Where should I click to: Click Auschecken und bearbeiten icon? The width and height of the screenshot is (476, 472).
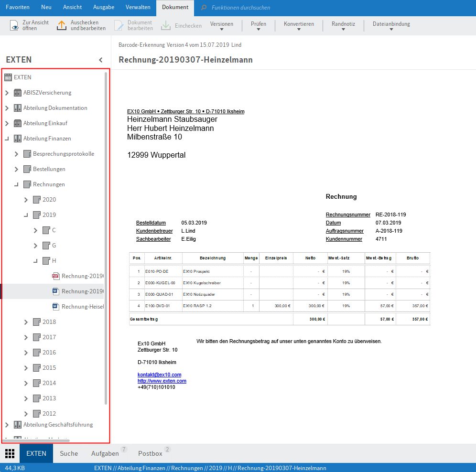coord(62,26)
